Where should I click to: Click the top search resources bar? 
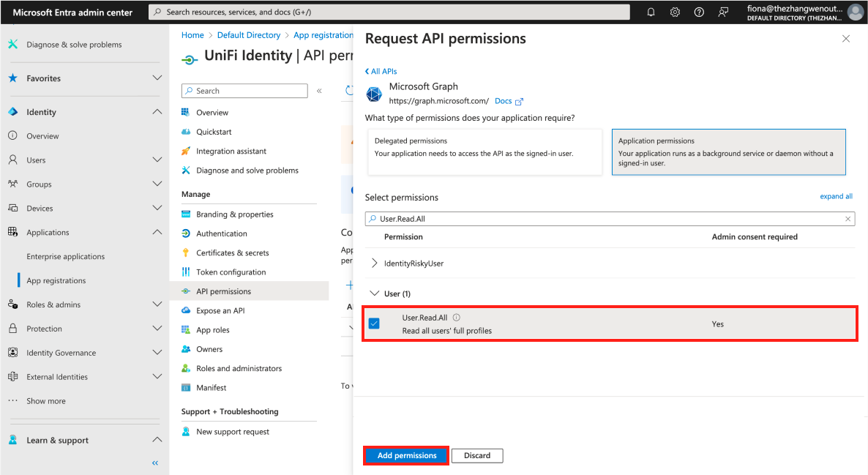(389, 12)
